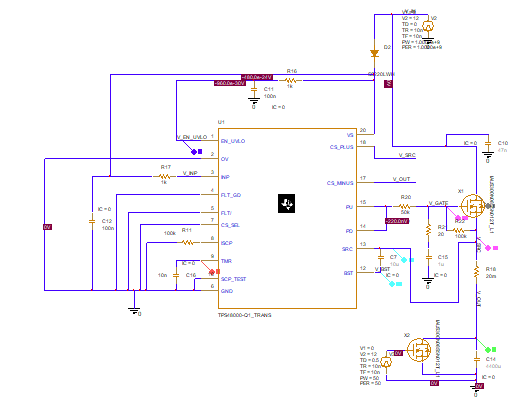Click the 0V label at X2 gate
Screen dimensions: 519x400
[x=398, y=353]
